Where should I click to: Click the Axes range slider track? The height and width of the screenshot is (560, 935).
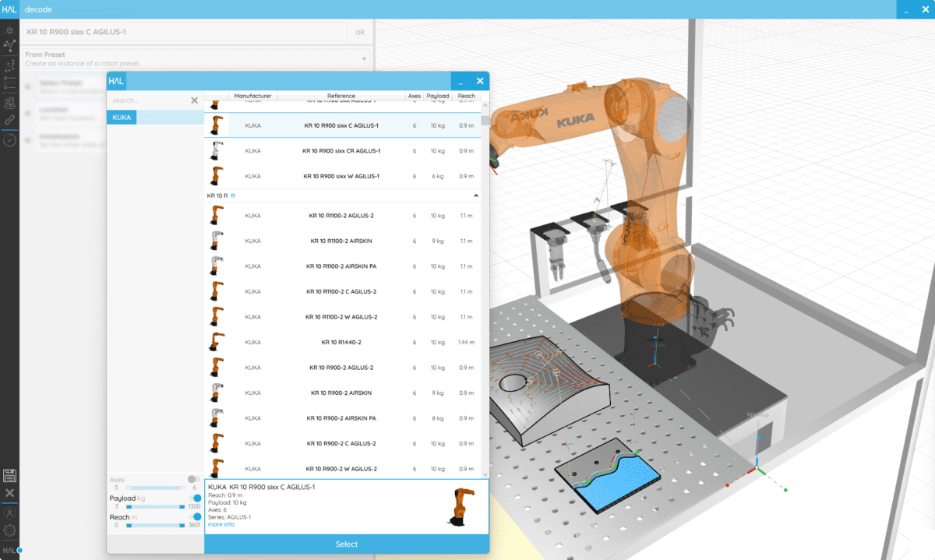(156, 488)
